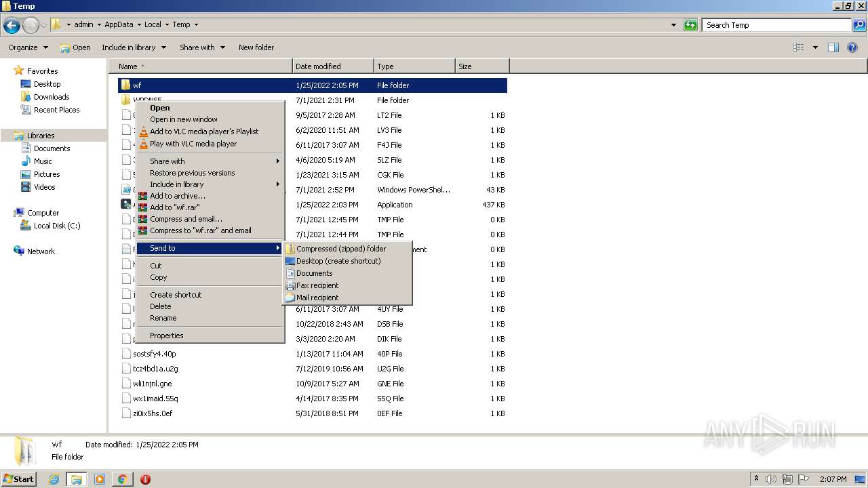Click Cut in the context menu
The width and height of the screenshot is (868, 488).
(x=156, y=266)
